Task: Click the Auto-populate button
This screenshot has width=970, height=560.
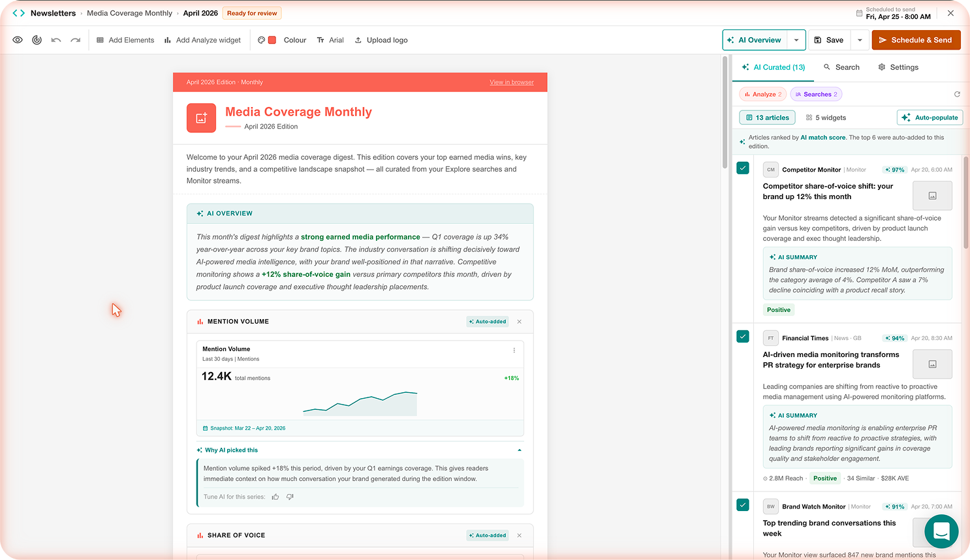Action: (x=930, y=117)
